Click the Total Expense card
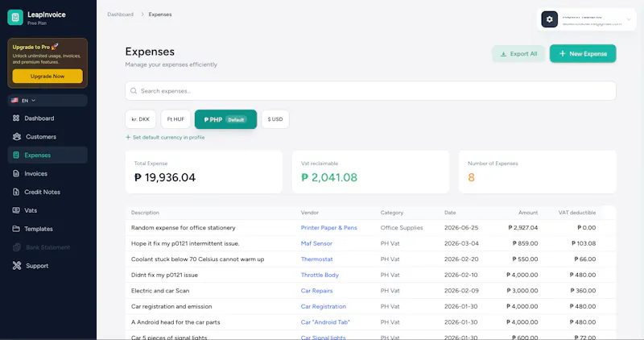Image resolution: width=644 pixels, height=340 pixels. click(x=204, y=172)
